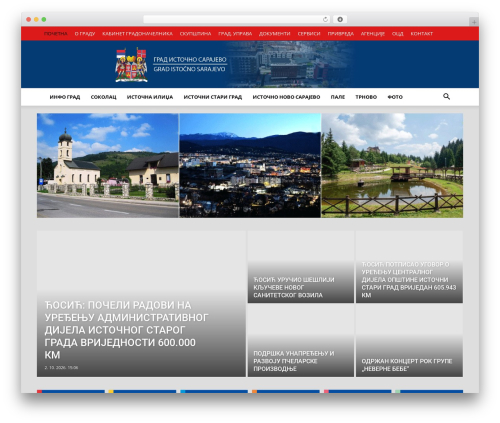The height and width of the screenshot is (423, 500).
Task: Open the СЕРВИСИ menu item
Action: coord(309,34)
